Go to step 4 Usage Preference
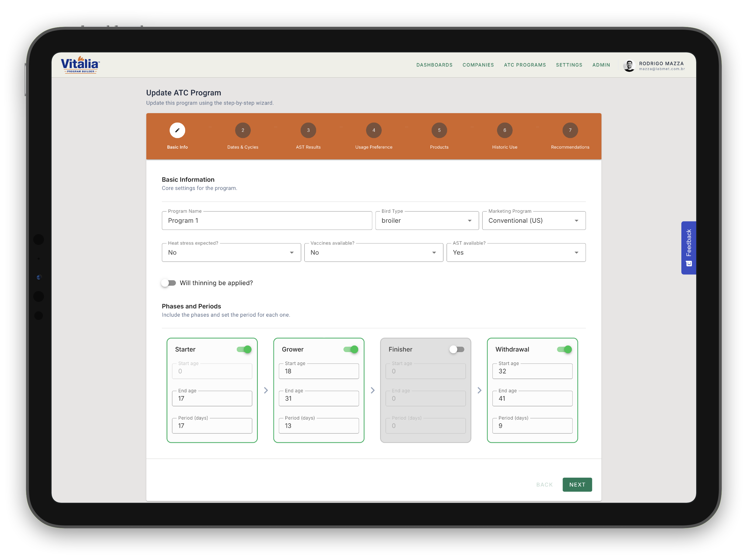 coord(374,130)
